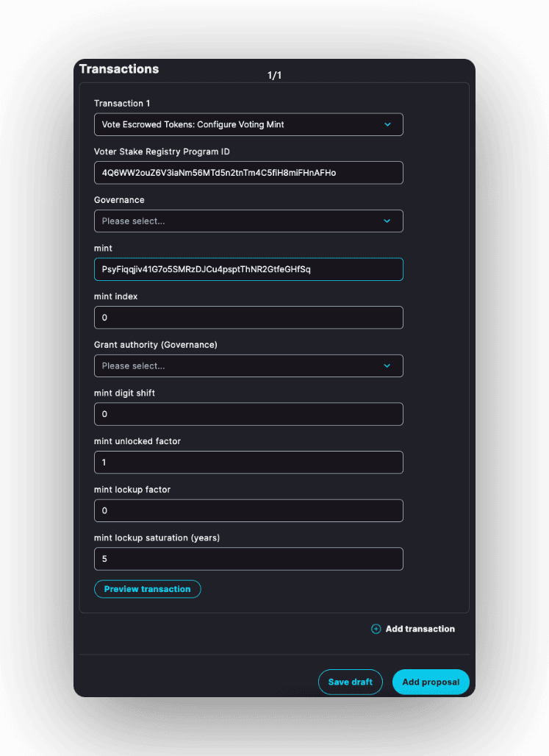Viewport: 549px width, 756px height.
Task: Click the chevron arrow in Transaction 1 selector
Action: coord(387,125)
